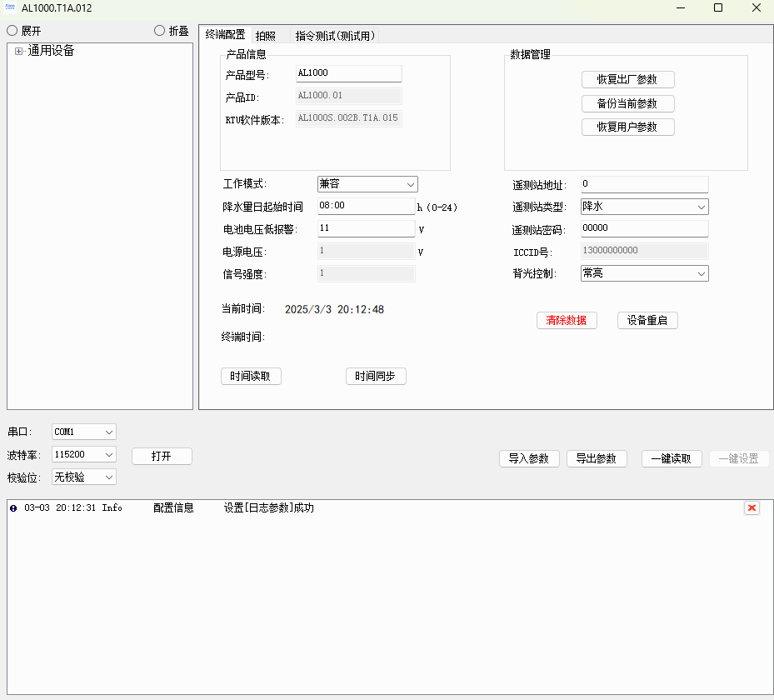
Task: Click the 打开 serial port button
Action: [x=162, y=456]
